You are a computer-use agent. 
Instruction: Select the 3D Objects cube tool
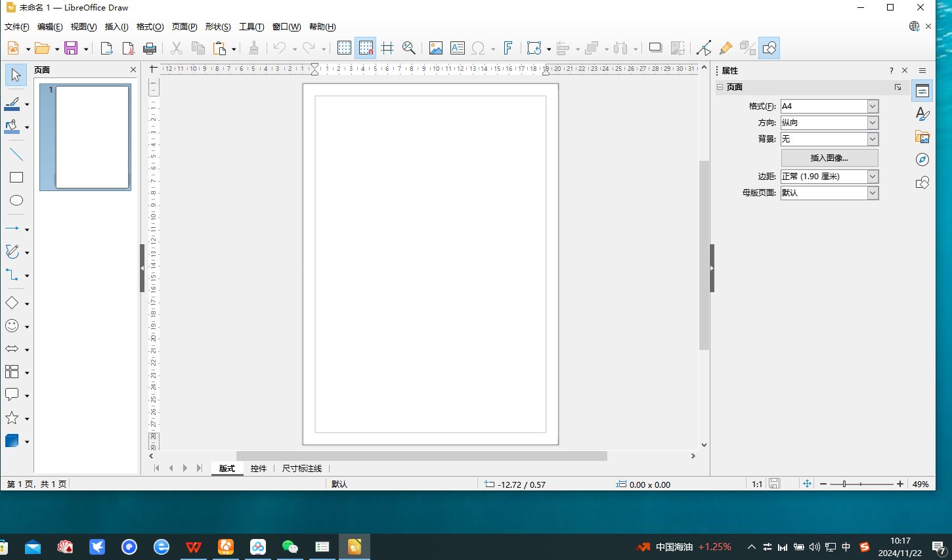tap(12, 441)
